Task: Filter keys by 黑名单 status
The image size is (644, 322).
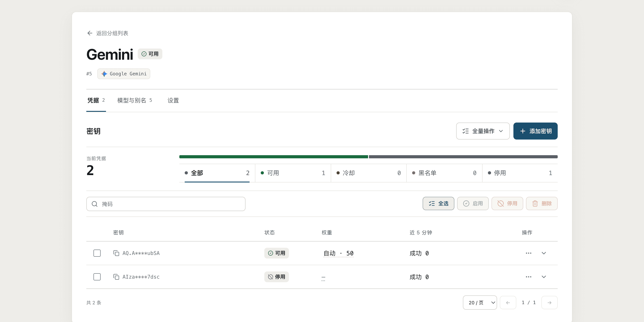Action: pos(444,173)
